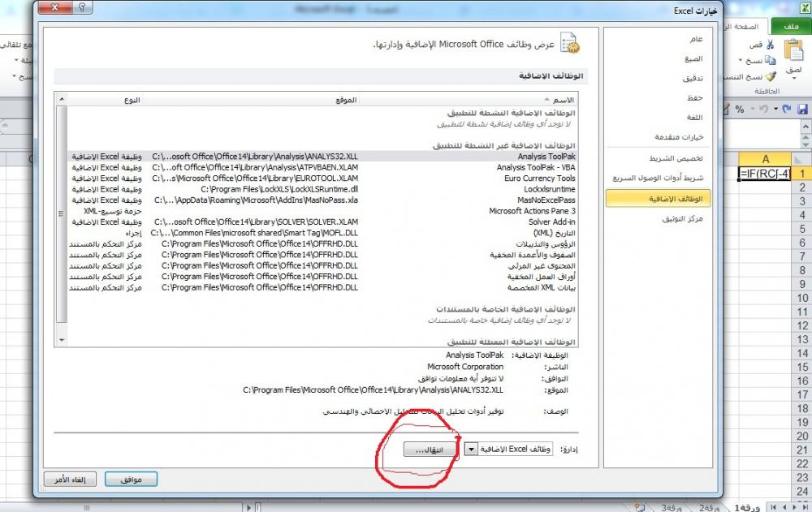Open the إدارة add-ins type dropdown

tap(471, 450)
